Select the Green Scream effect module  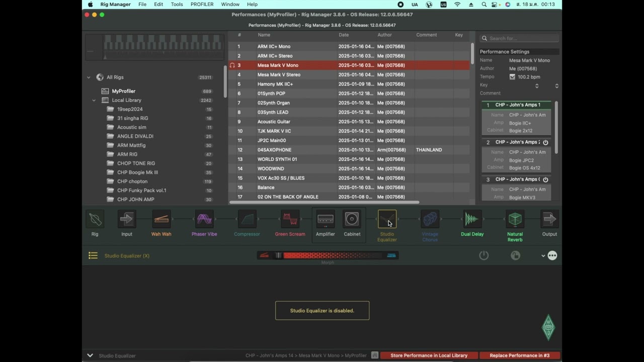click(290, 219)
